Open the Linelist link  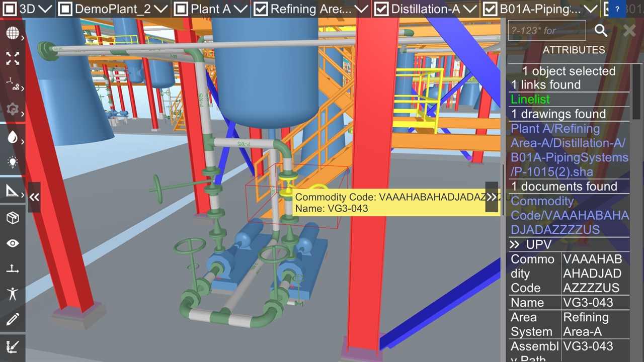530,100
